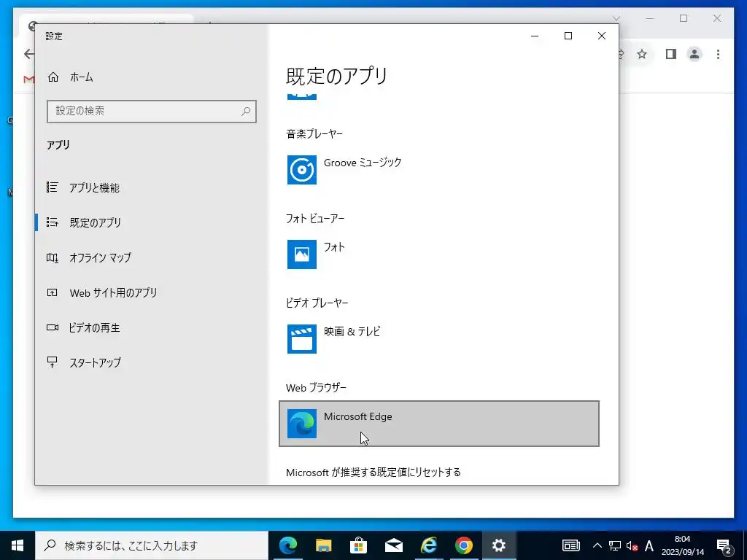Maximize the Settings window

pos(568,36)
